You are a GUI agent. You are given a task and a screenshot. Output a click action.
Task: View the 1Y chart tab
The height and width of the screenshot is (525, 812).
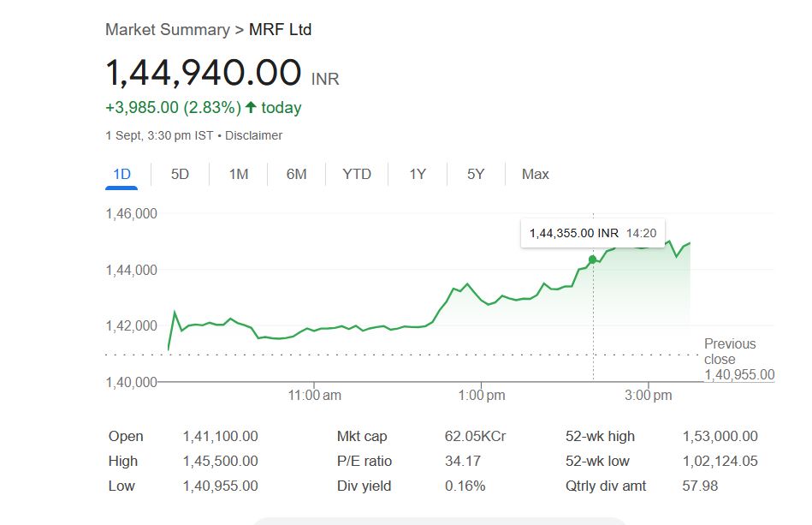click(x=418, y=174)
